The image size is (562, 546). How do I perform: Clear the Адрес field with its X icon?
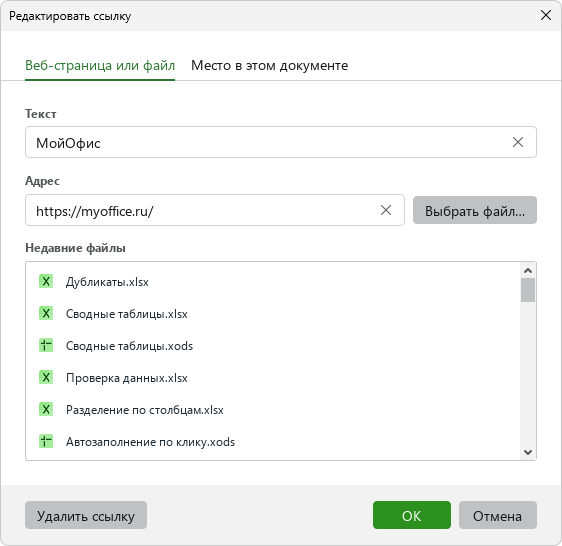point(386,210)
